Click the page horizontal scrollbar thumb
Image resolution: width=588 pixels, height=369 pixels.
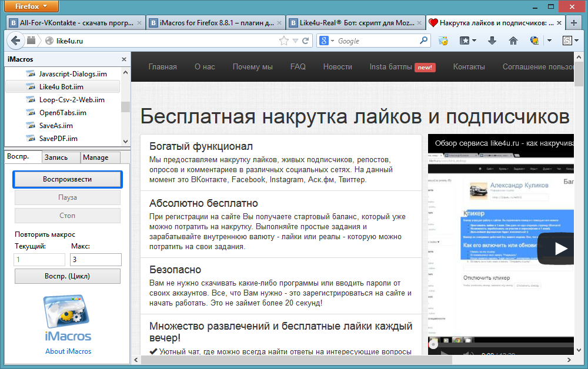click(296, 360)
